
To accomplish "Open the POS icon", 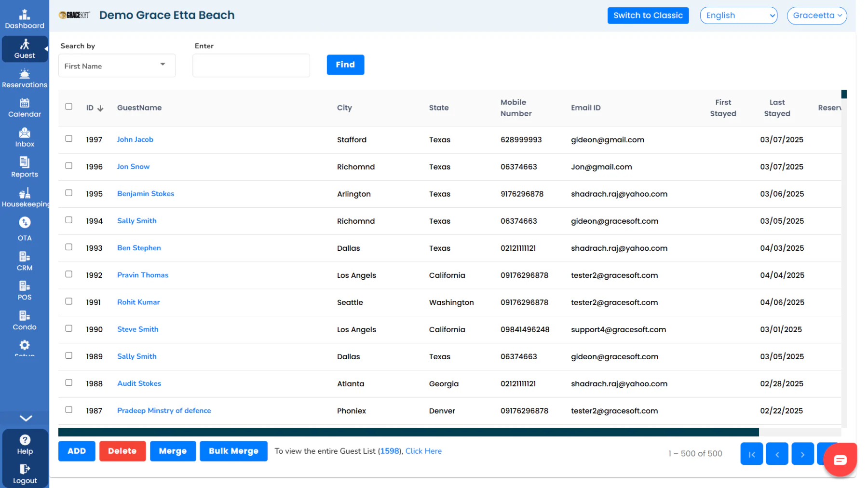I will coord(25,286).
